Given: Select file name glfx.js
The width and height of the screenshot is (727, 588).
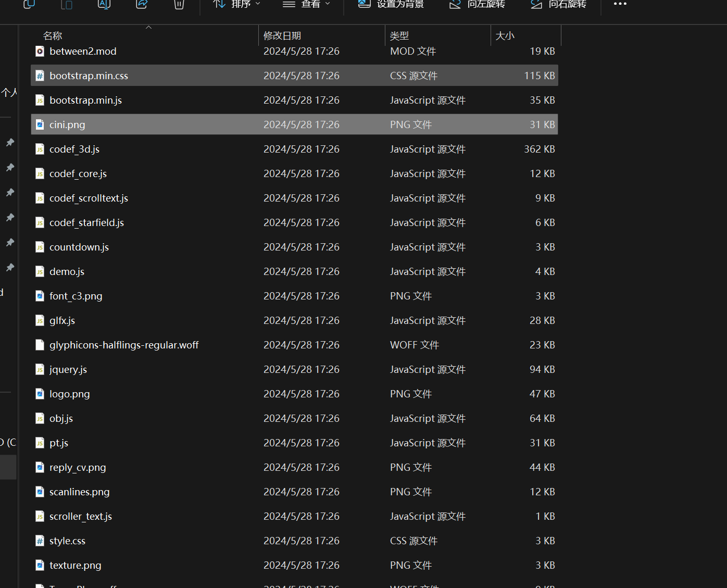Looking at the screenshot, I should click(62, 320).
